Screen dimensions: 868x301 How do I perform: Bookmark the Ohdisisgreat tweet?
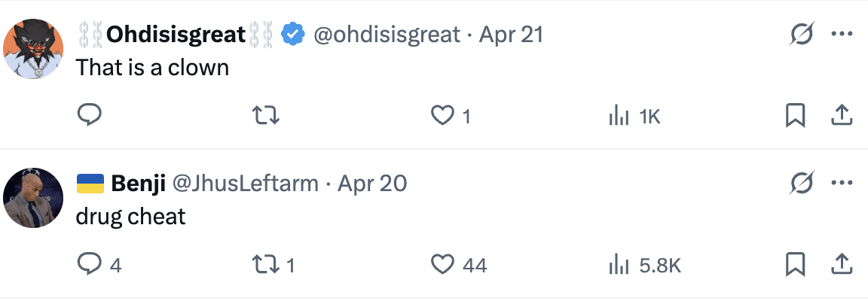[796, 115]
